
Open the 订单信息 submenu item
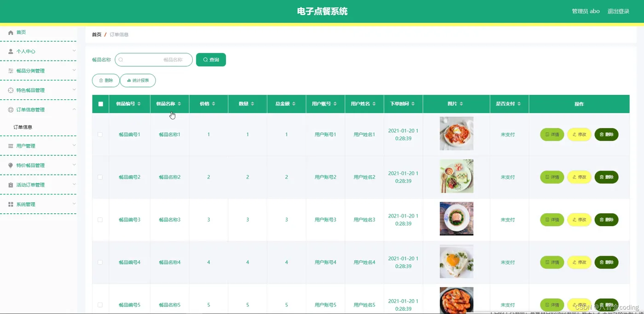coord(23,127)
